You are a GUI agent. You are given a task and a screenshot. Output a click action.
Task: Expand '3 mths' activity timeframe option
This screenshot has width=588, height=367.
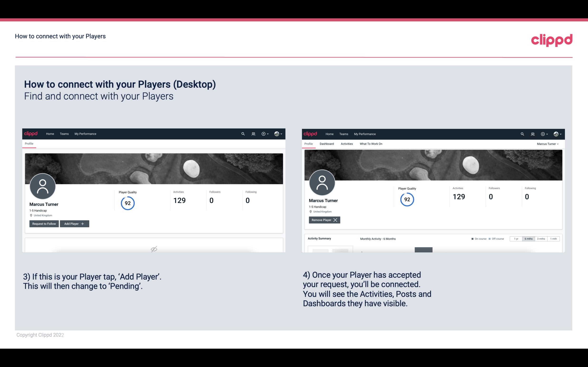[541, 238]
